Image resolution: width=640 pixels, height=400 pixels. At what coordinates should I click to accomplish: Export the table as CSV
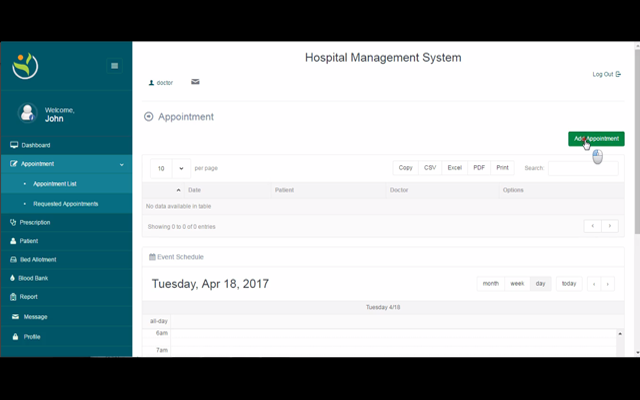click(x=430, y=168)
